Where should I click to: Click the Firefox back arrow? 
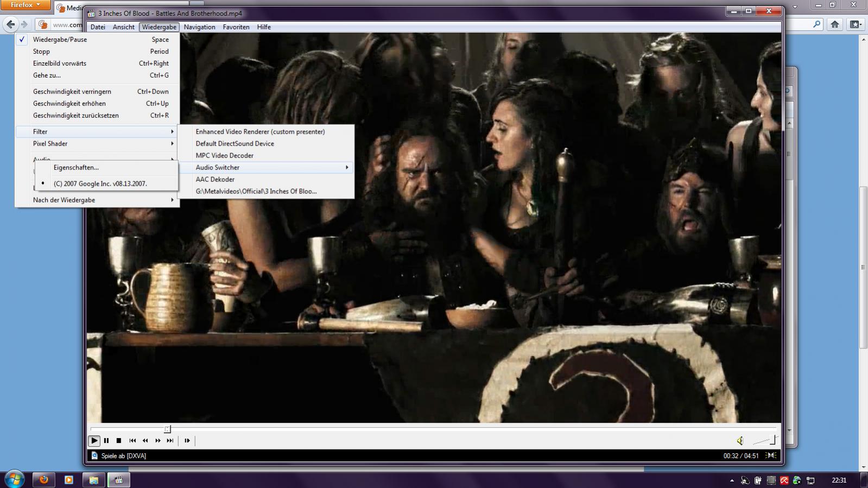coord(10,24)
